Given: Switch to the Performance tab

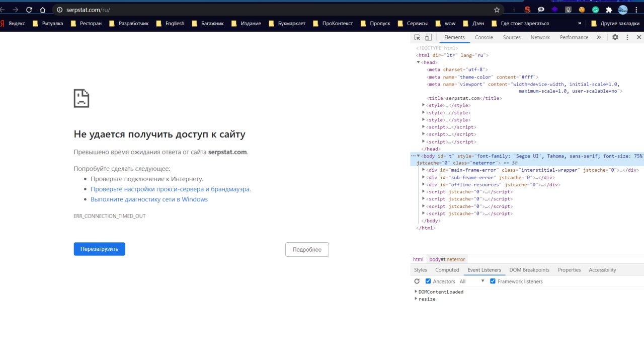Looking at the screenshot, I should click(574, 37).
